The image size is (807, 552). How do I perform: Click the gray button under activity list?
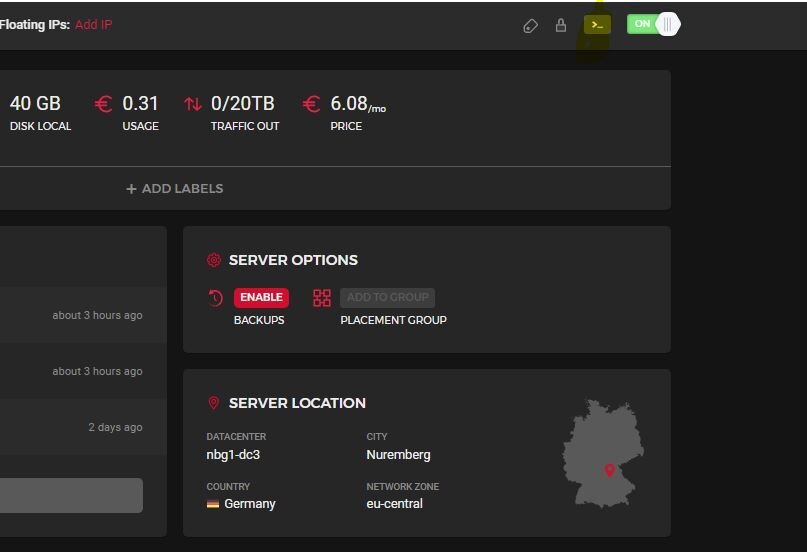(x=72, y=495)
